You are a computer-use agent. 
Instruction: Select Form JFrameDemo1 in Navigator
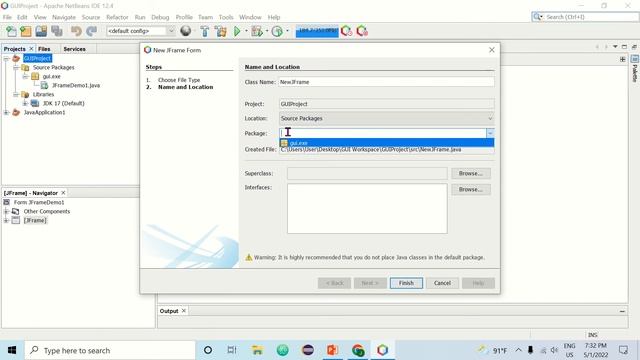coord(39,202)
